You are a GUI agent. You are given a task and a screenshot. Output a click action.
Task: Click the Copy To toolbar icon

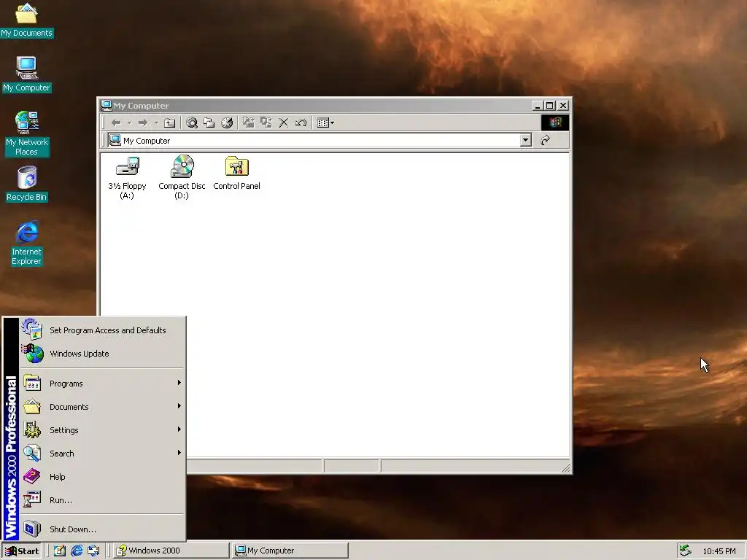(266, 122)
